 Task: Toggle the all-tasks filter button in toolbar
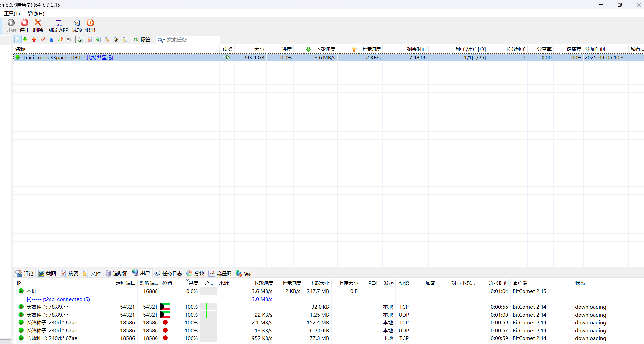click(17, 40)
